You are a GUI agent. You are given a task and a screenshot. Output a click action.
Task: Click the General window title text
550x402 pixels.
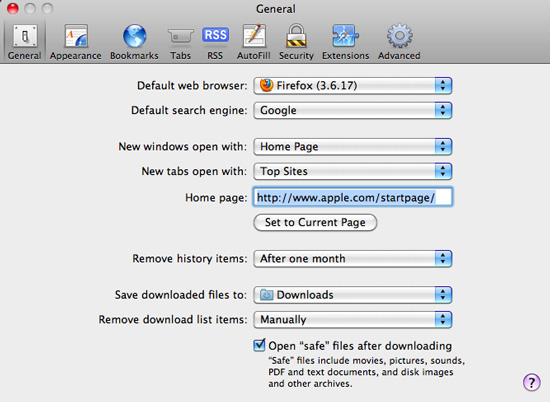click(276, 9)
